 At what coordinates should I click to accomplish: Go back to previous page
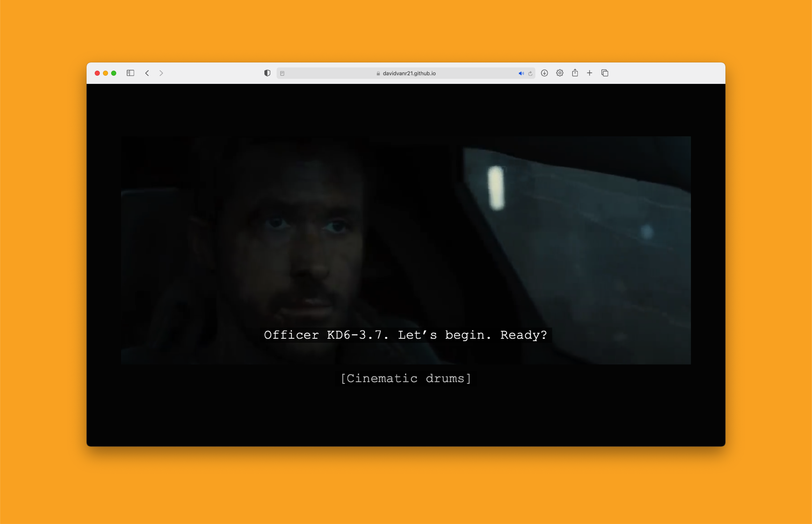[x=147, y=73]
